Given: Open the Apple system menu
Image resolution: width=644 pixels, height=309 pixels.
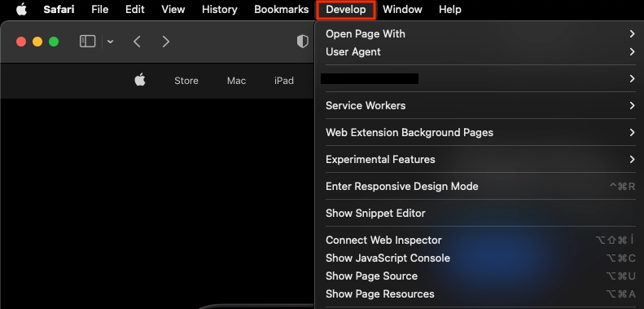Looking at the screenshot, I should click(x=21, y=9).
